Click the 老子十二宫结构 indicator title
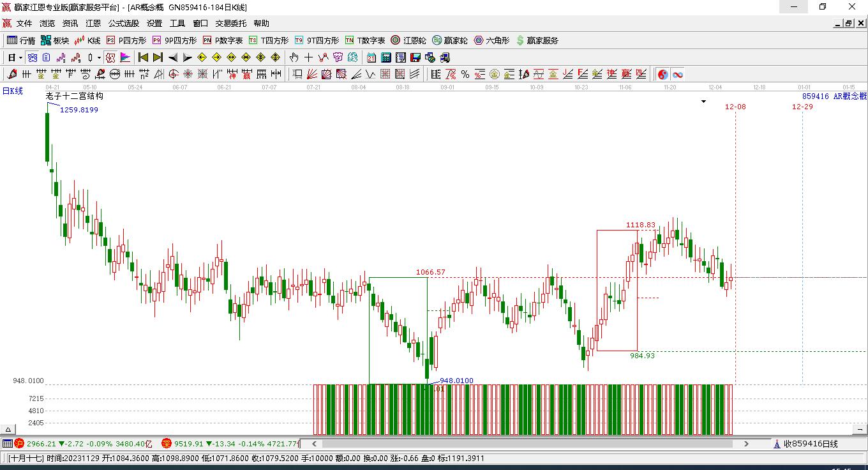Image resolution: width=868 pixels, height=470 pixels. (x=74, y=96)
